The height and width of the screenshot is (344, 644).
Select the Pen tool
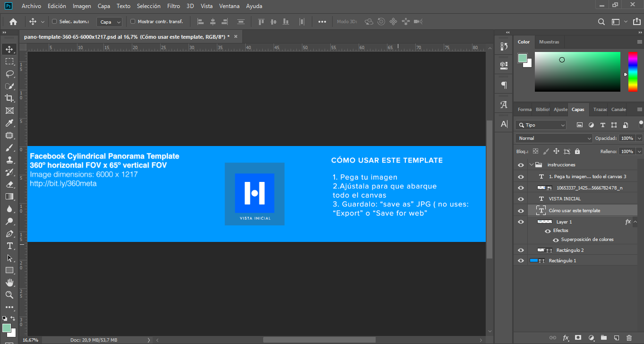pos(9,233)
